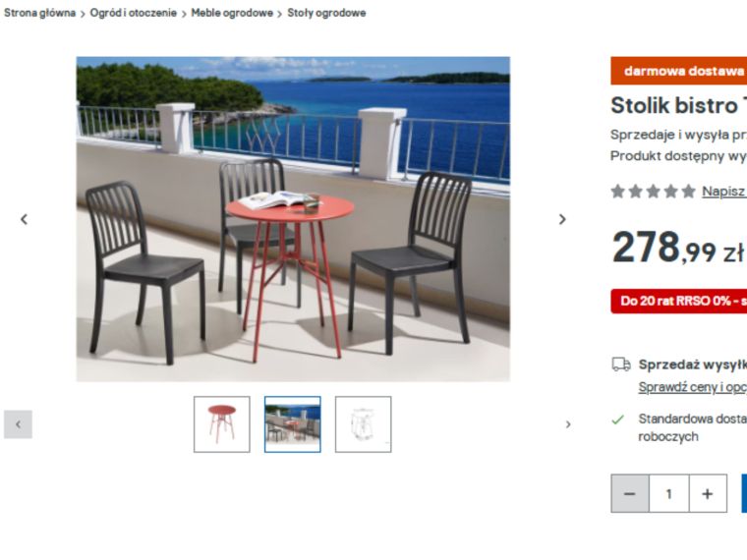Move thumbnail strip back using gray arrow button
This screenshot has height=560, width=747.
pos(18,424)
